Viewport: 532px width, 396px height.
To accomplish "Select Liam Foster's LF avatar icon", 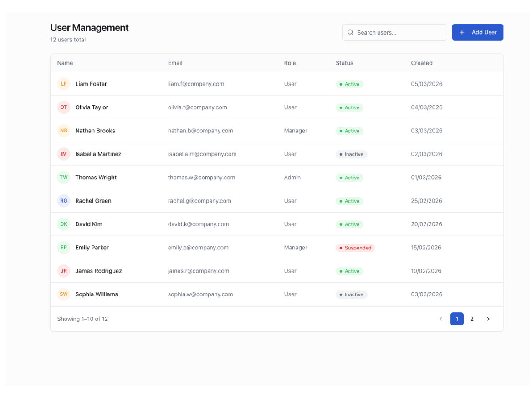I will pyautogui.click(x=63, y=84).
